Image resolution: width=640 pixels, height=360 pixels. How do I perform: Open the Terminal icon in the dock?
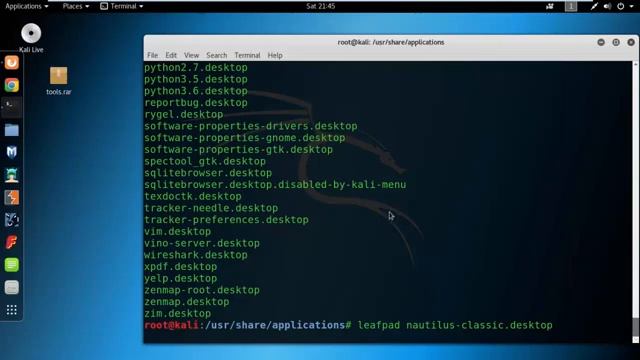point(11,107)
